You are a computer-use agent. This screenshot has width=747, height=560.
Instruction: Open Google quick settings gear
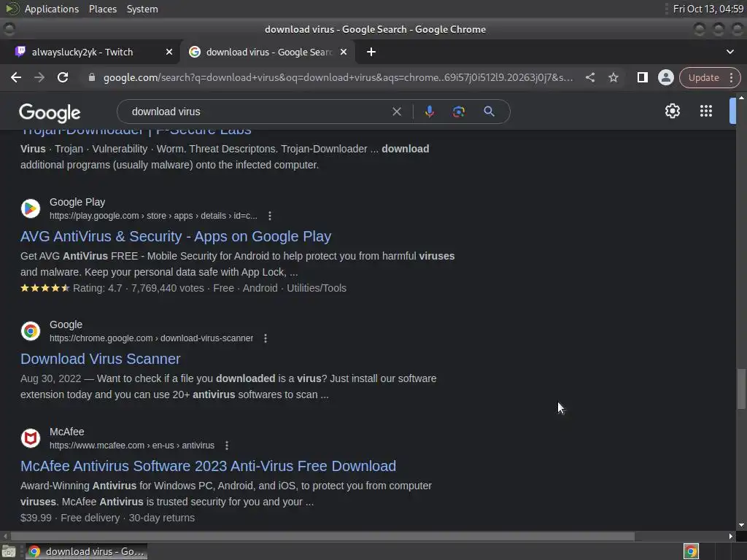point(672,111)
